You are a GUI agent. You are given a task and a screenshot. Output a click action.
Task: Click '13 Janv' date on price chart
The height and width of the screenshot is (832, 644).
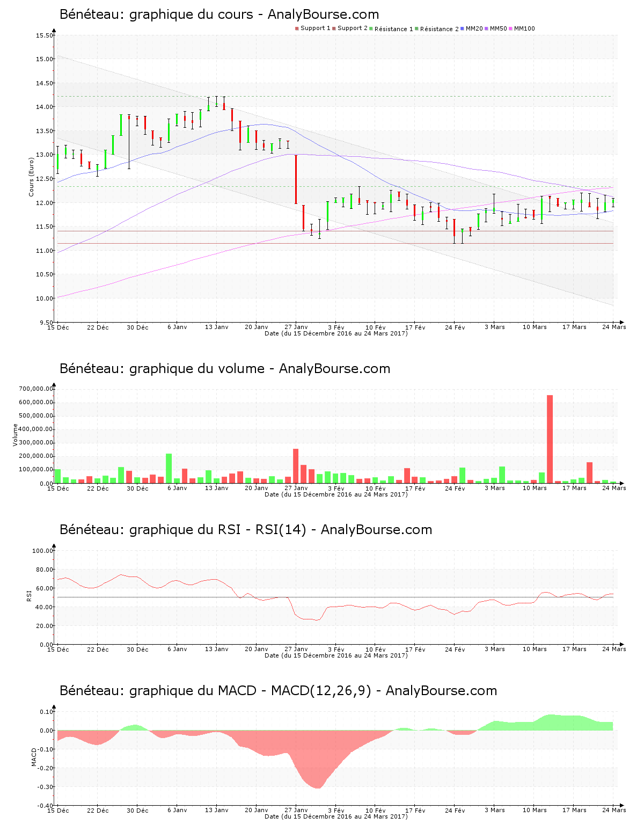click(x=217, y=327)
